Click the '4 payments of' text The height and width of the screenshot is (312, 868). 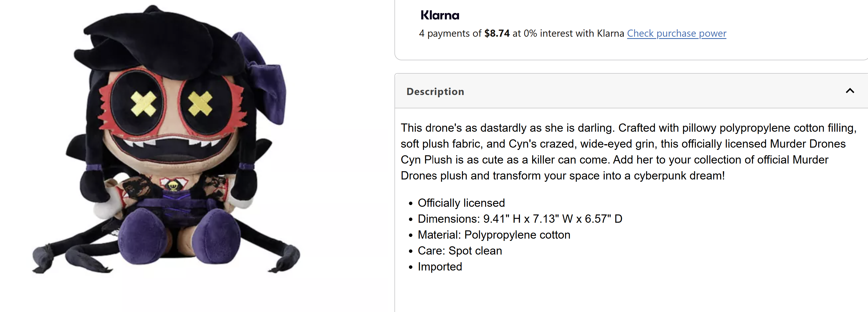[x=450, y=34]
